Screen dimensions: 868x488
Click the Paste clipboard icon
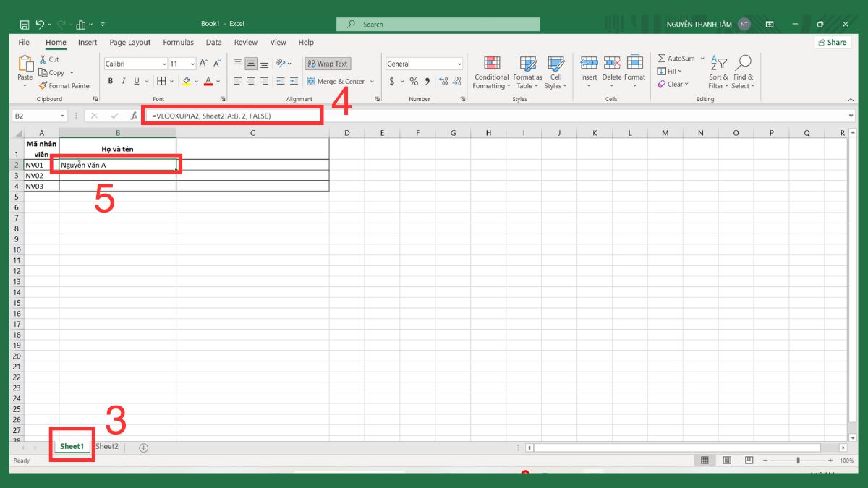pos(25,64)
